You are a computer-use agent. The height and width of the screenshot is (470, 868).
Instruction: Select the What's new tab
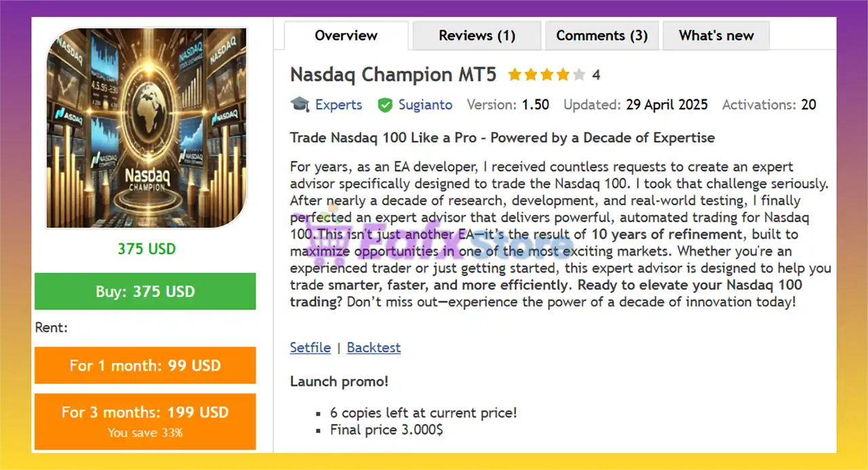coord(716,36)
